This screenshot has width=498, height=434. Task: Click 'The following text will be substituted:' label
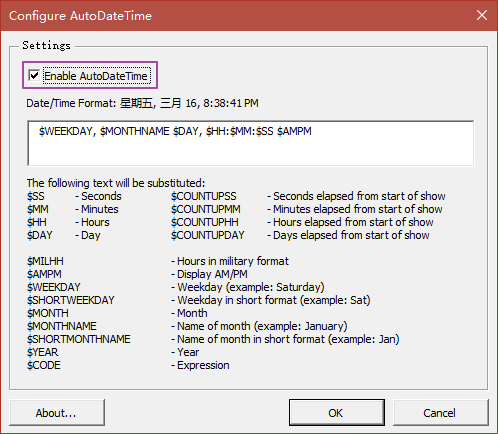pos(116,183)
